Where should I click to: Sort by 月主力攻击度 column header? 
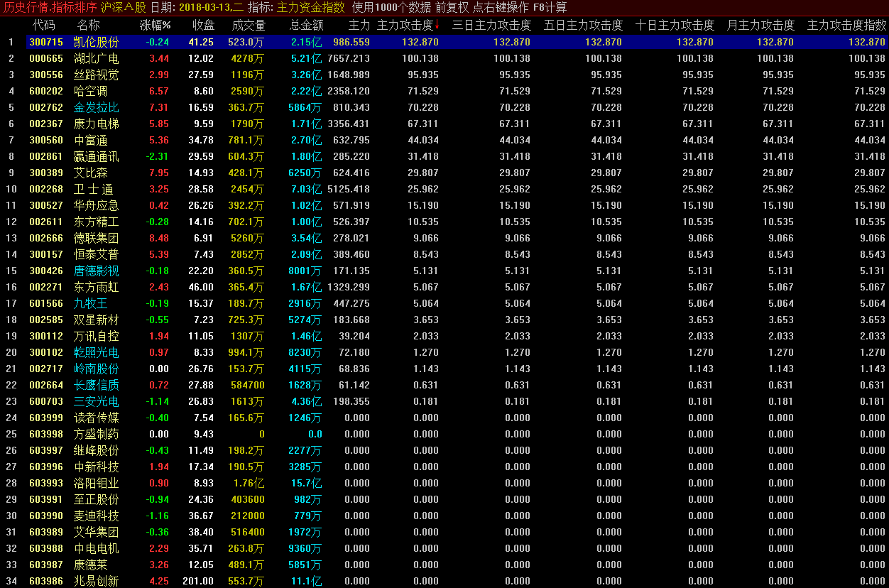pos(761,26)
